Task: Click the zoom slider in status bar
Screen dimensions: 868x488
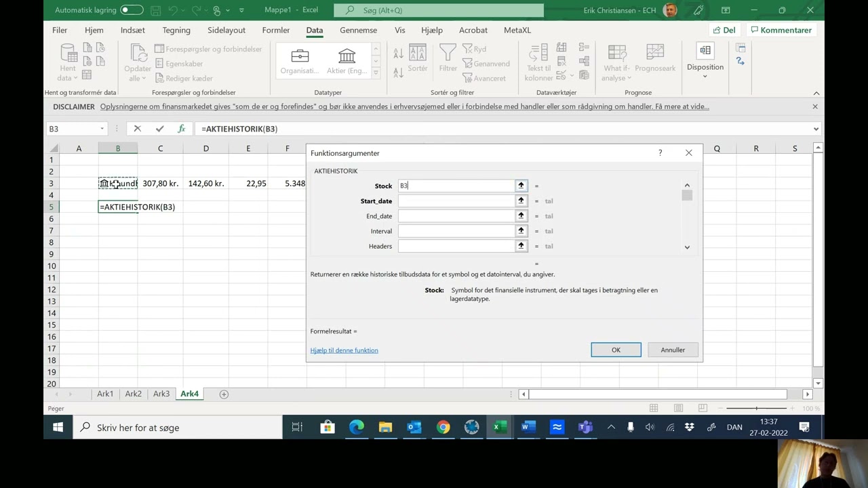Action: pyautogui.click(x=757, y=408)
